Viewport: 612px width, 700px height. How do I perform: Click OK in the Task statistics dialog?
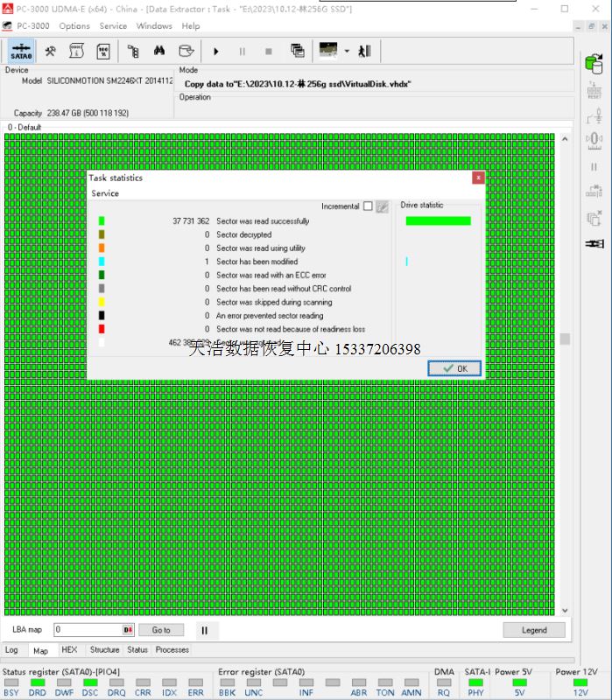[x=454, y=368]
